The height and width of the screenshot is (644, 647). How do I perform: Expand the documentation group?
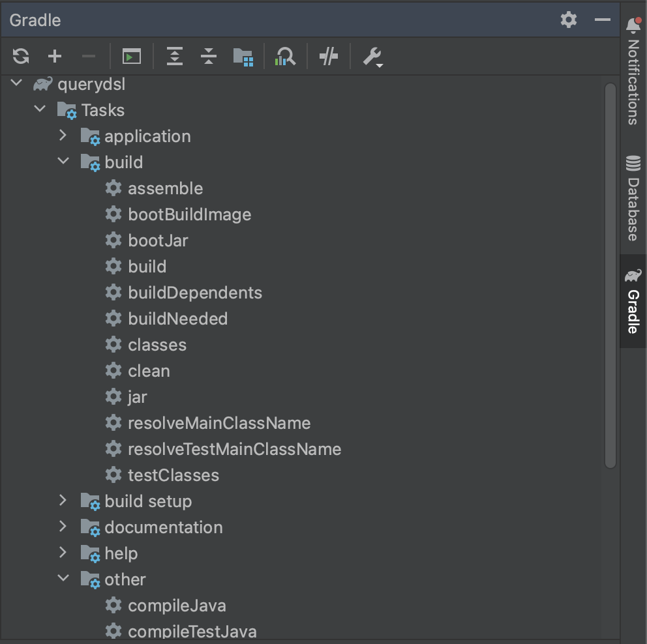point(63,526)
